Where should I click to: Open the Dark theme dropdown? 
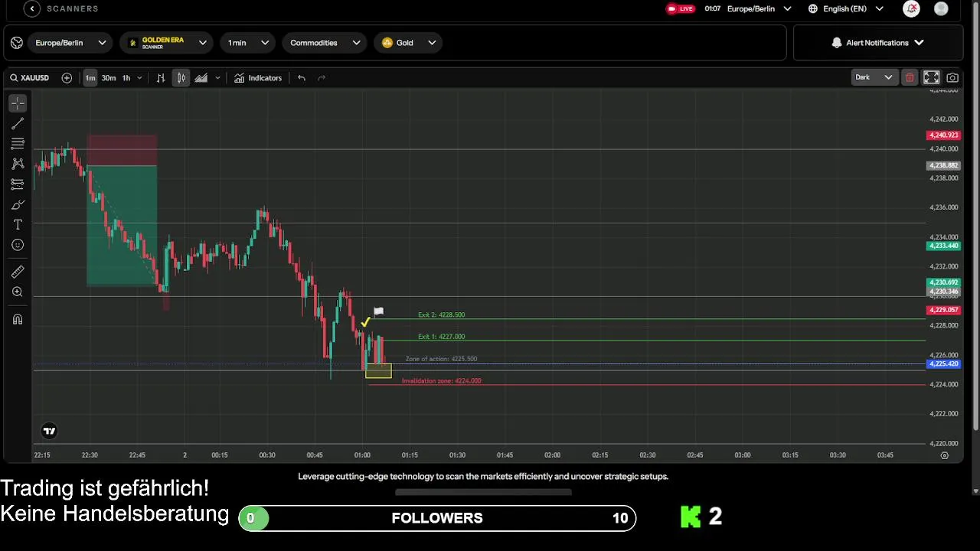pos(874,77)
